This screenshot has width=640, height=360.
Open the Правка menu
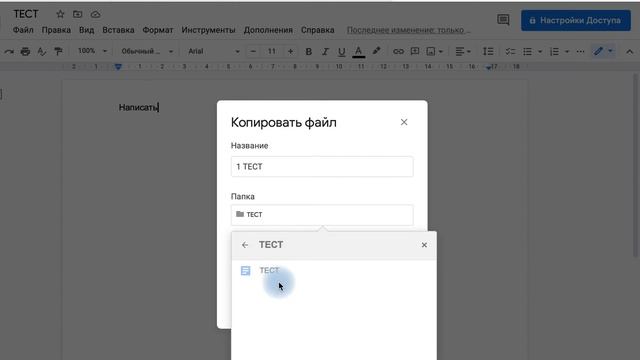pos(56,30)
